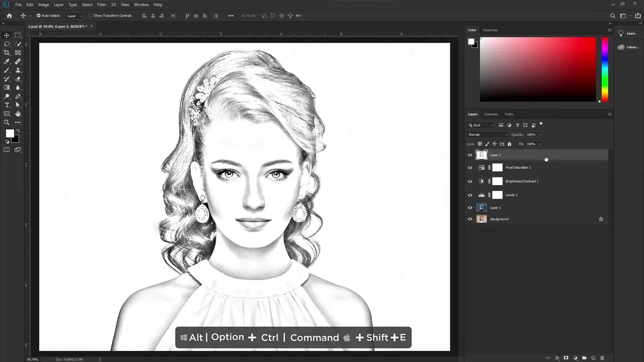Select the Frame tool
Screen dimensions: 644x362
(18, 52)
